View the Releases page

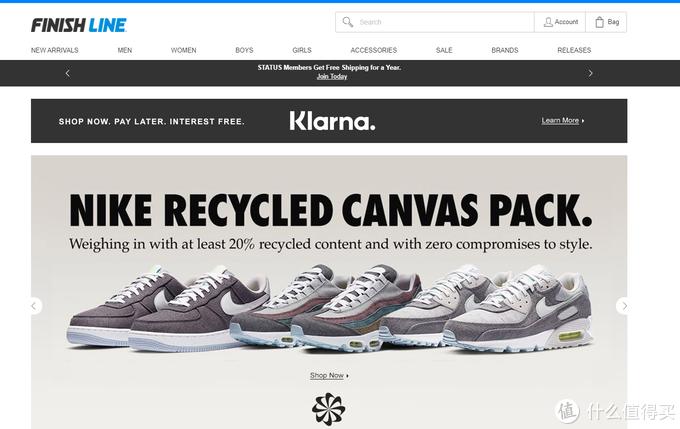click(574, 50)
